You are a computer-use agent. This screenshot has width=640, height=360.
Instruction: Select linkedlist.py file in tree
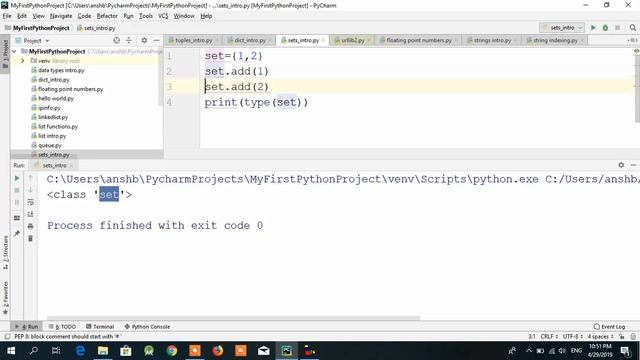click(49, 117)
